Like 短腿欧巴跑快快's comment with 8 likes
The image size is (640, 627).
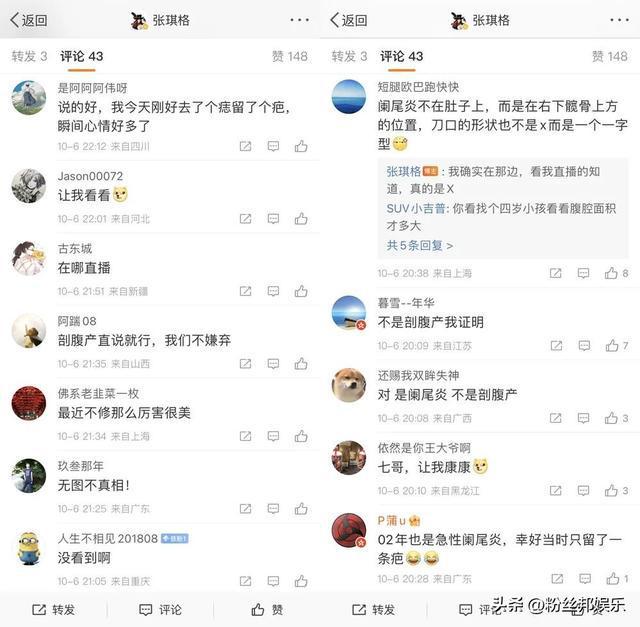click(616, 273)
